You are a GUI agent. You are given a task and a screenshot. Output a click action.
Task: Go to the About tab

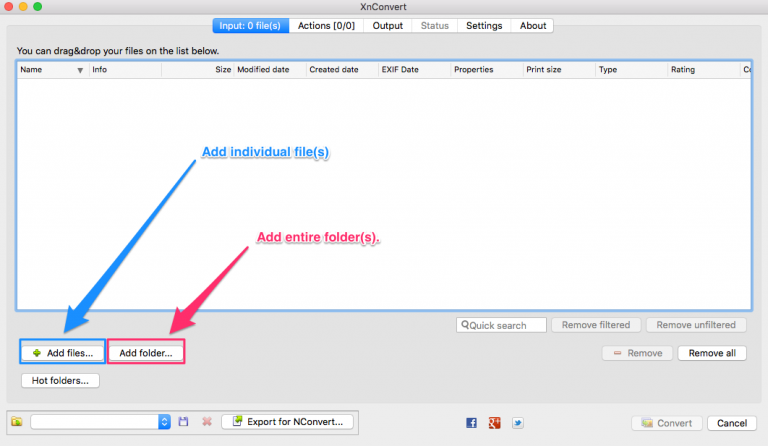533,25
